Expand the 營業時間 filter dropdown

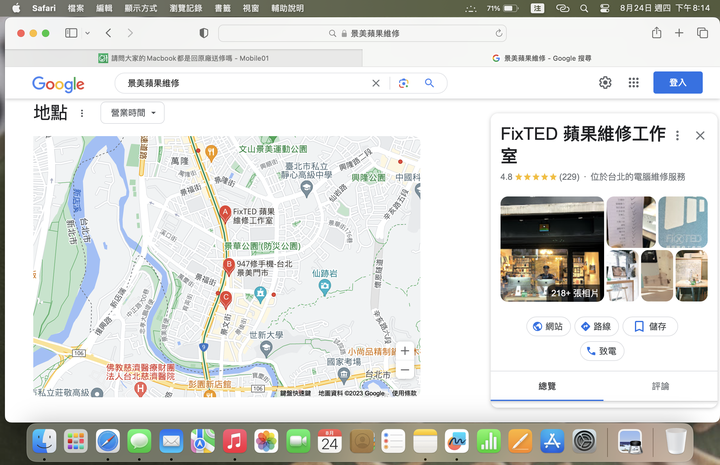click(x=132, y=113)
